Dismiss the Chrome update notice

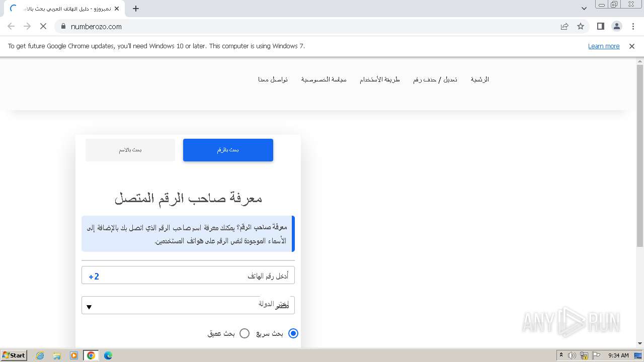(632, 46)
